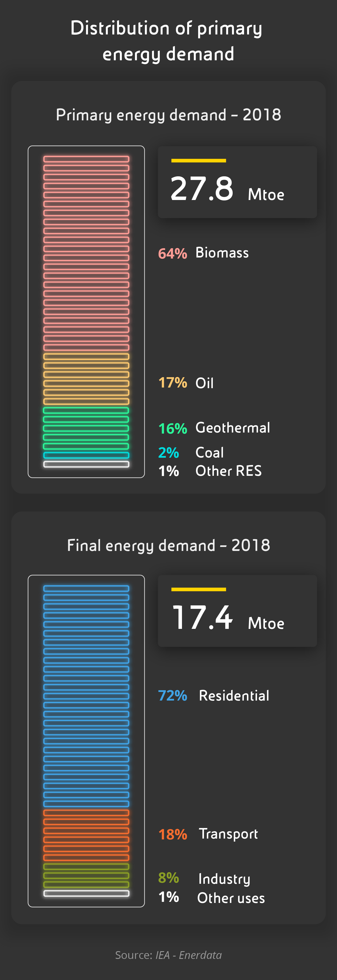The image size is (337, 980).
Task: Click the 17% Oil legend label
Action: (x=186, y=383)
